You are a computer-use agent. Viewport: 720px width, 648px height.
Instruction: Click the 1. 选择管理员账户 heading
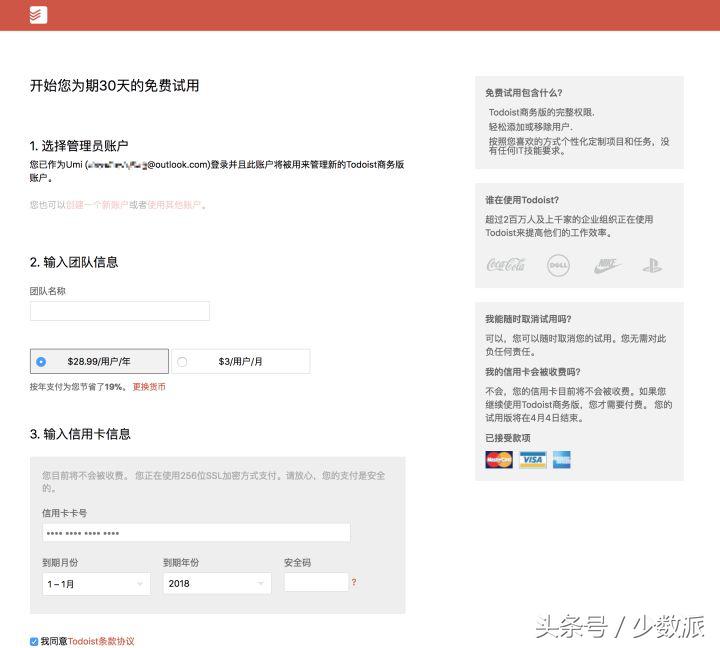point(79,146)
